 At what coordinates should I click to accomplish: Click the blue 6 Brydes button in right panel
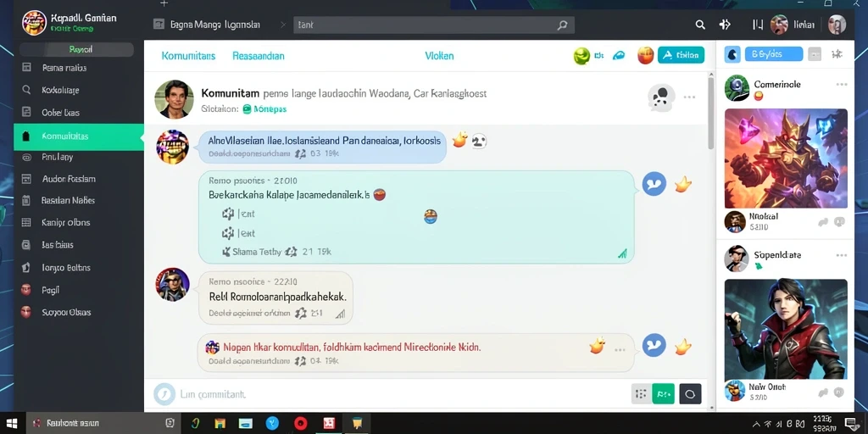pyautogui.click(x=773, y=53)
